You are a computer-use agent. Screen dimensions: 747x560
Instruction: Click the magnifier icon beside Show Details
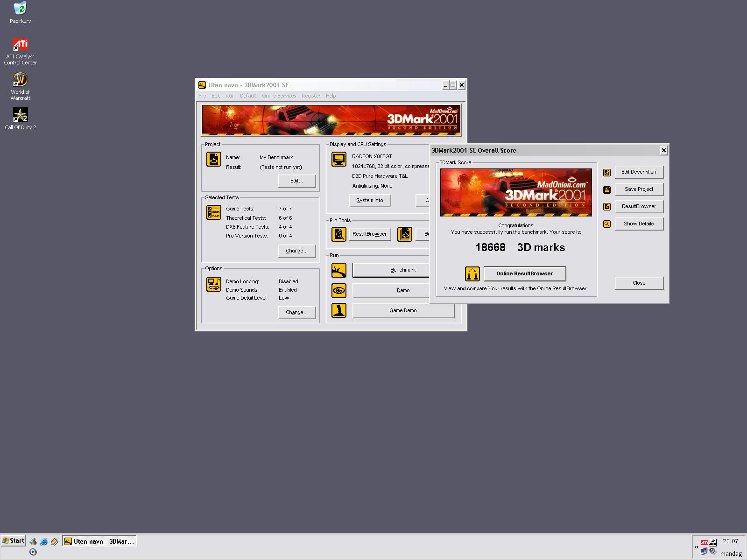pos(607,224)
